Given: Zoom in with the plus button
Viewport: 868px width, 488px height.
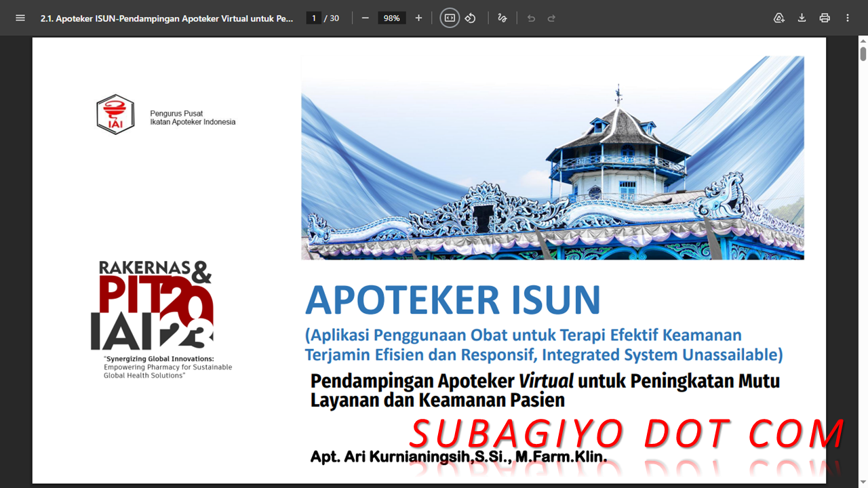Looking at the screenshot, I should [x=418, y=18].
